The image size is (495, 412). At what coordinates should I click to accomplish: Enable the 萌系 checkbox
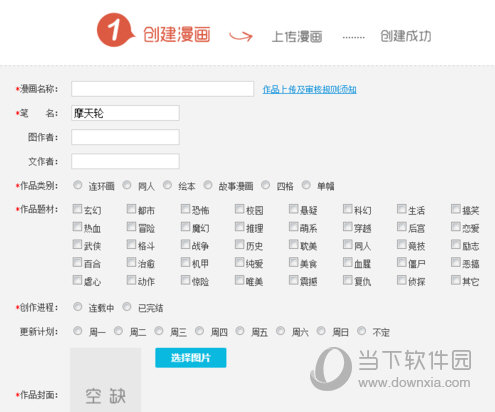293,227
